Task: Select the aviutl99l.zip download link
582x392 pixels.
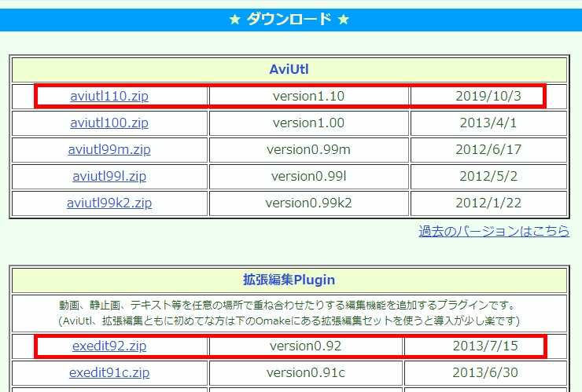Action: (109, 177)
